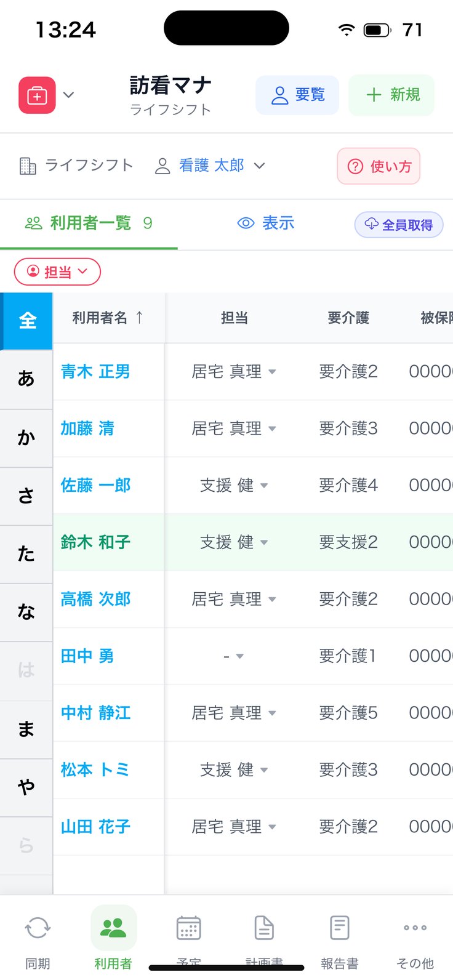Screen dimensions: 453x980
Task: Select the 全 index filter
Action: (x=26, y=321)
